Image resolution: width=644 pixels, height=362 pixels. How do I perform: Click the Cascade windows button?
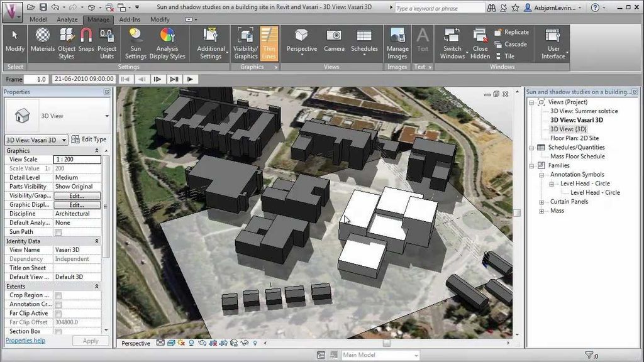[x=511, y=44]
